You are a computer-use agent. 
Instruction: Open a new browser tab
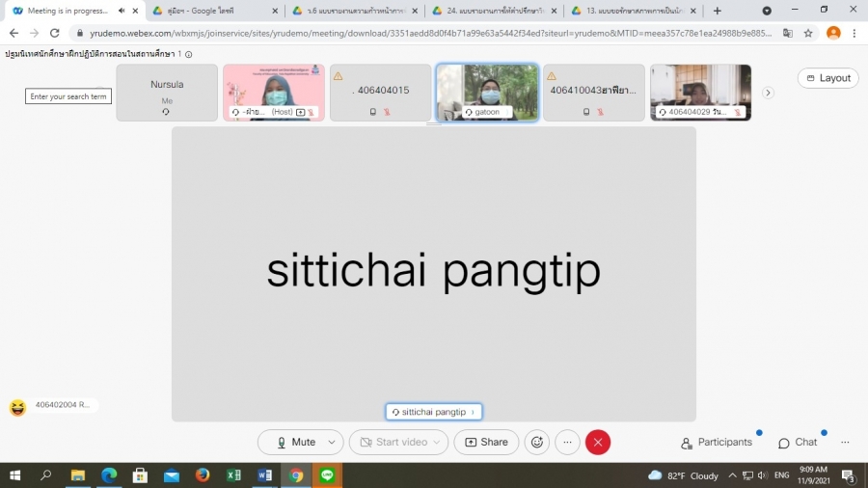(717, 11)
